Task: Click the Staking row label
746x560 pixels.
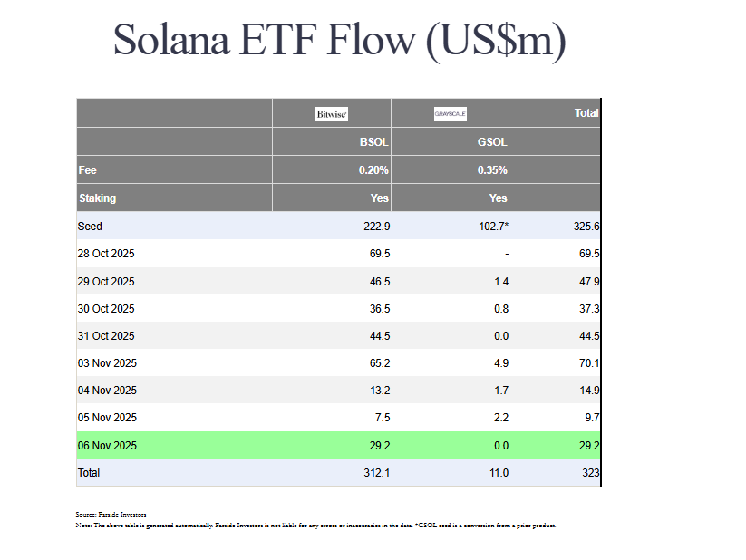Action: tap(97, 198)
